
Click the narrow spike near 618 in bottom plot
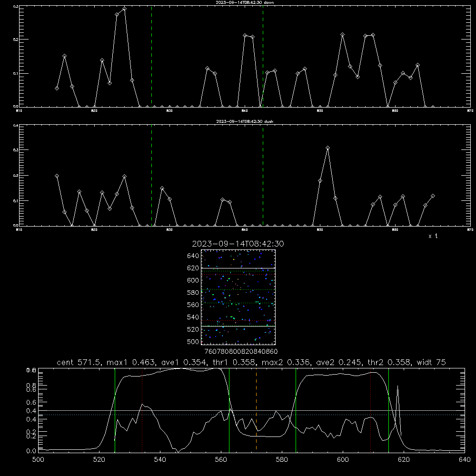[398, 407]
